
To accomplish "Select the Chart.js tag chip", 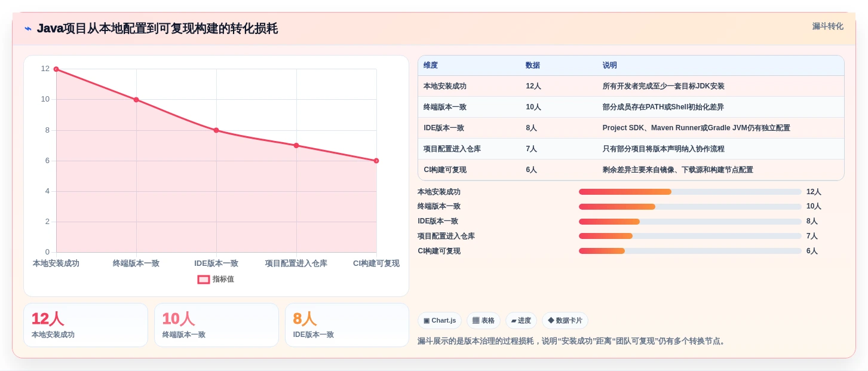I will 440,320.
